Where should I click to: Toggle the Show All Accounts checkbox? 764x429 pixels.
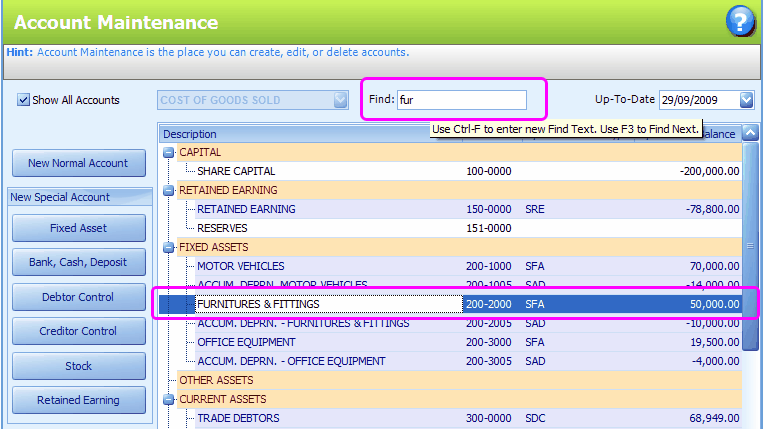coord(23,100)
